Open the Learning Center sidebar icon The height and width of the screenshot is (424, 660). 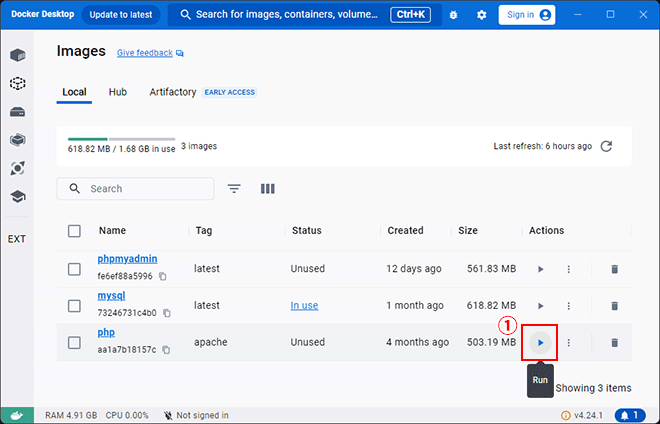point(18,197)
